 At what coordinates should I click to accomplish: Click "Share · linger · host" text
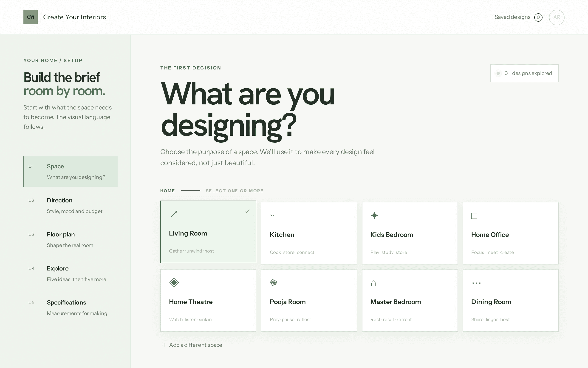click(490, 319)
